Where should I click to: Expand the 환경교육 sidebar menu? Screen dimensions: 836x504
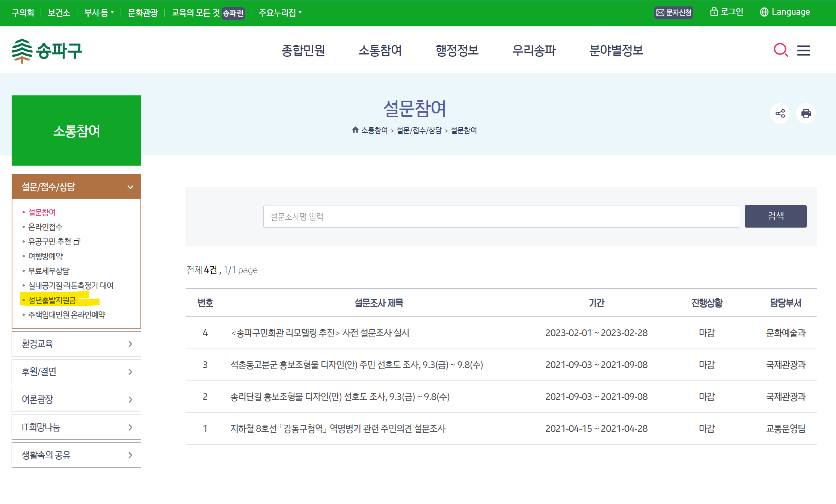tap(76, 344)
